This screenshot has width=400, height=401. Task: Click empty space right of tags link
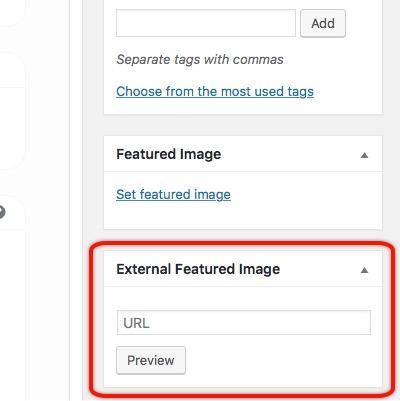[348, 91]
